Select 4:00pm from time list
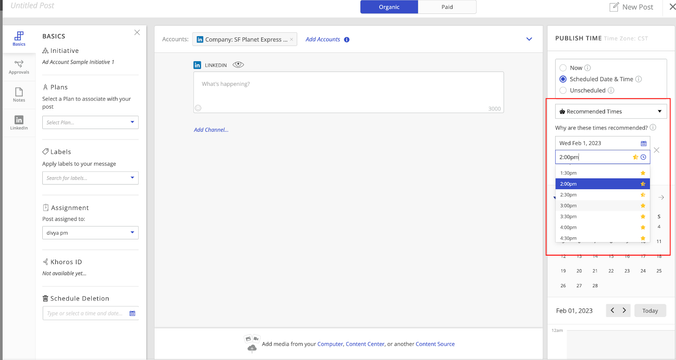Screen dimensions: 676x360 click(602, 227)
